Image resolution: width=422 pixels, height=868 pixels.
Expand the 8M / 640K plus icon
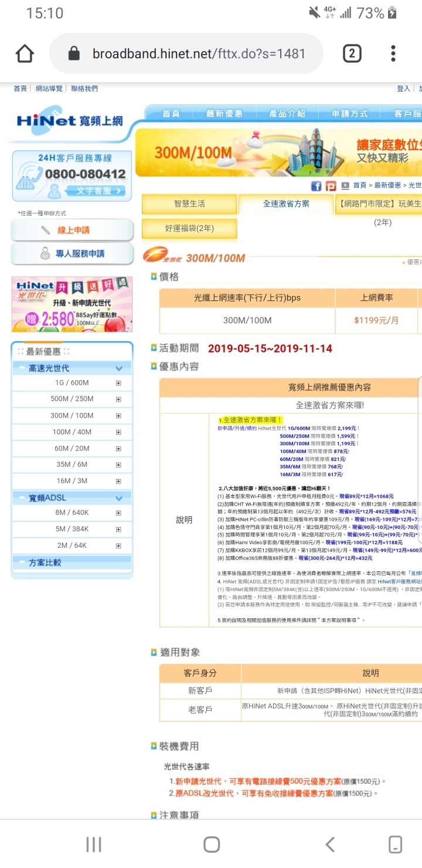[x=118, y=513]
